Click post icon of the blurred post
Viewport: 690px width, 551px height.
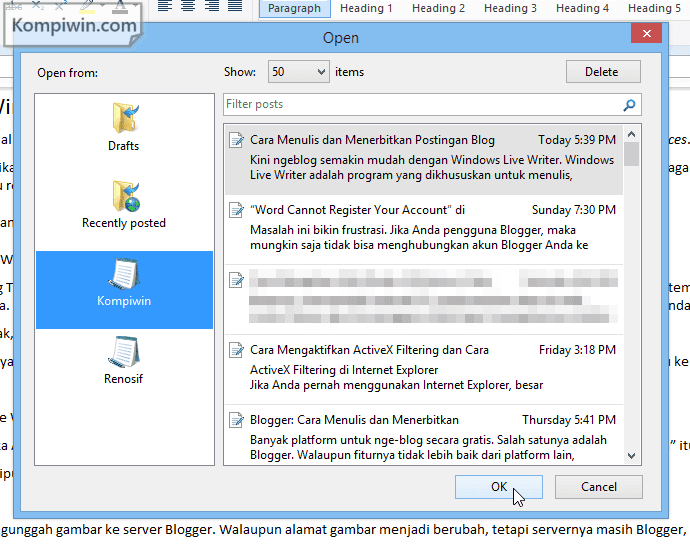pyautogui.click(x=236, y=280)
